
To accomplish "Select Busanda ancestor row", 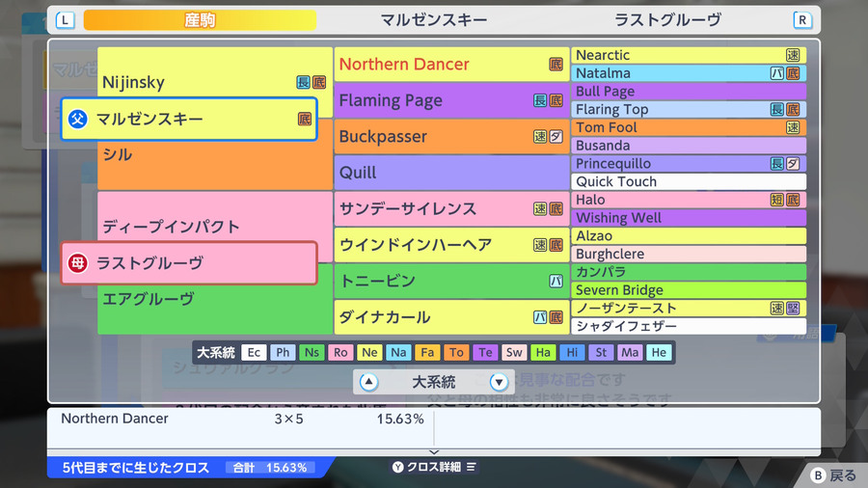I will tap(689, 146).
